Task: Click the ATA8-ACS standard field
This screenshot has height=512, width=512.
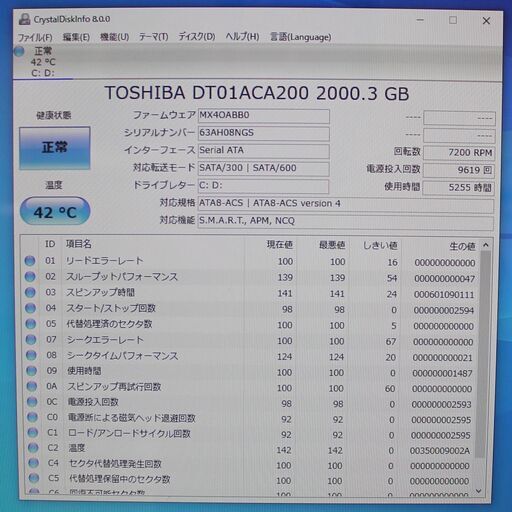Action: click(x=346, y=204)
